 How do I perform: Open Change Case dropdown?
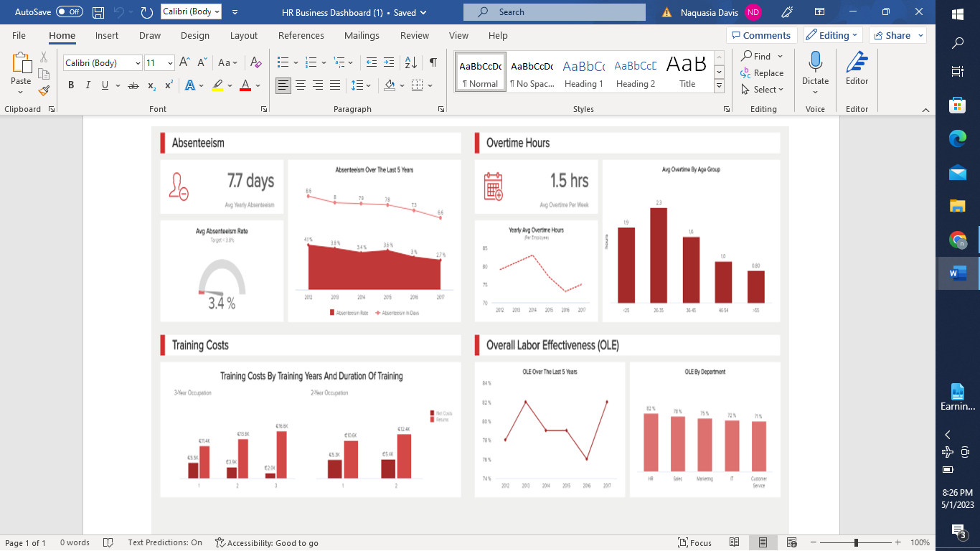[x=228, y=62]
